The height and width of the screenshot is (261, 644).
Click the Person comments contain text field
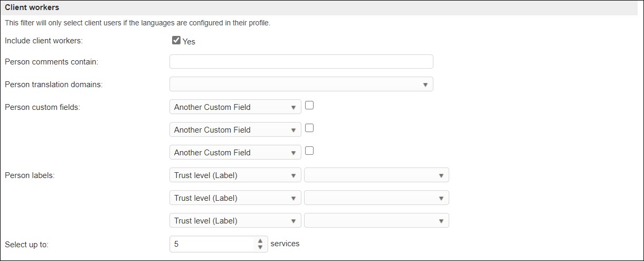pos(301,62)
